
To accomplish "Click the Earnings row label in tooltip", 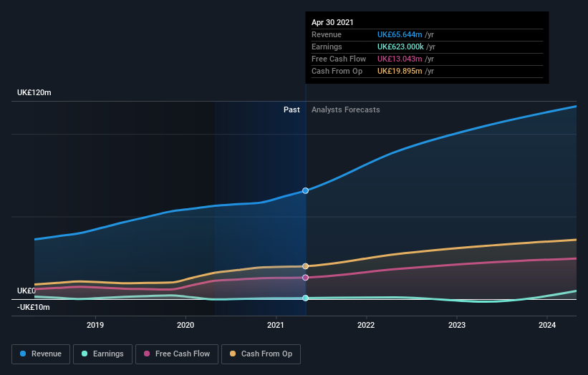I will [327, 47].
